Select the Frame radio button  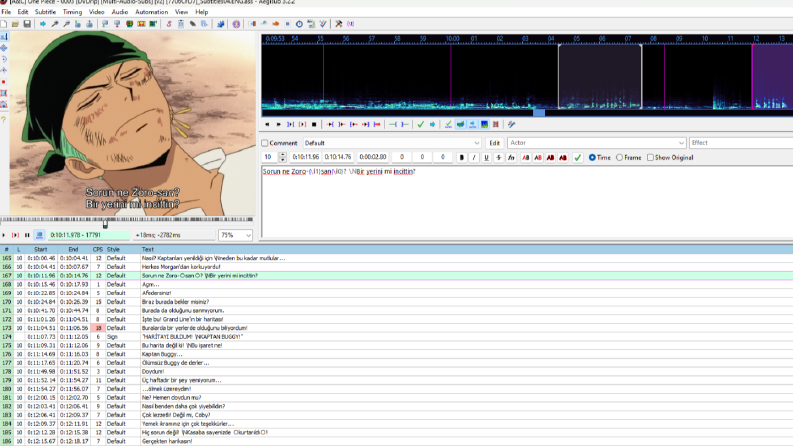pyautogui.click(x=620, y=158)
